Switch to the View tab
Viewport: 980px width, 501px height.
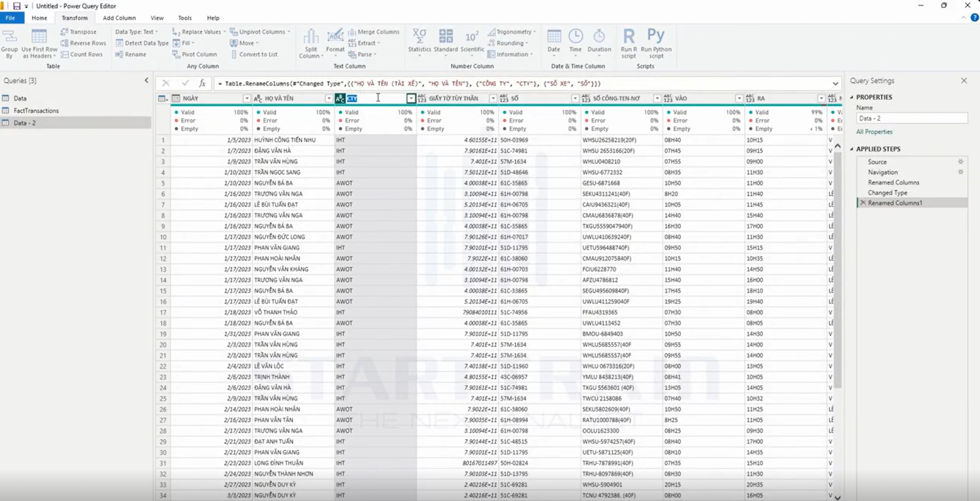[x=157, y=18]
